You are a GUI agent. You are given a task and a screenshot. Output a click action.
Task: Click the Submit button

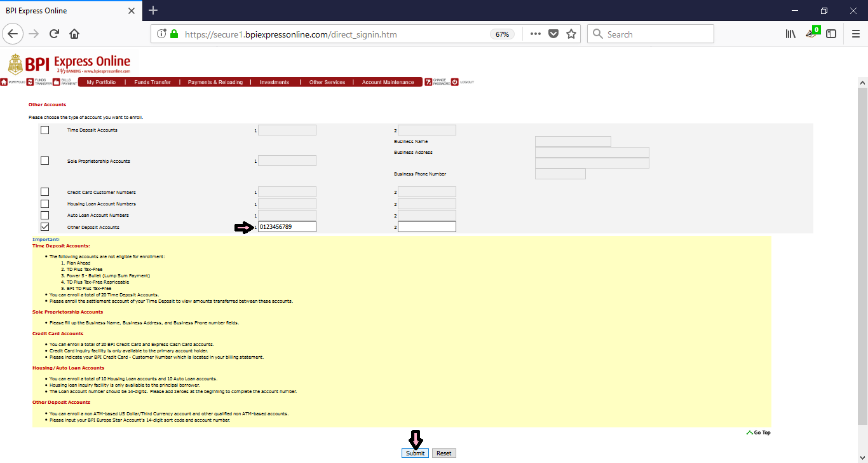414,453
